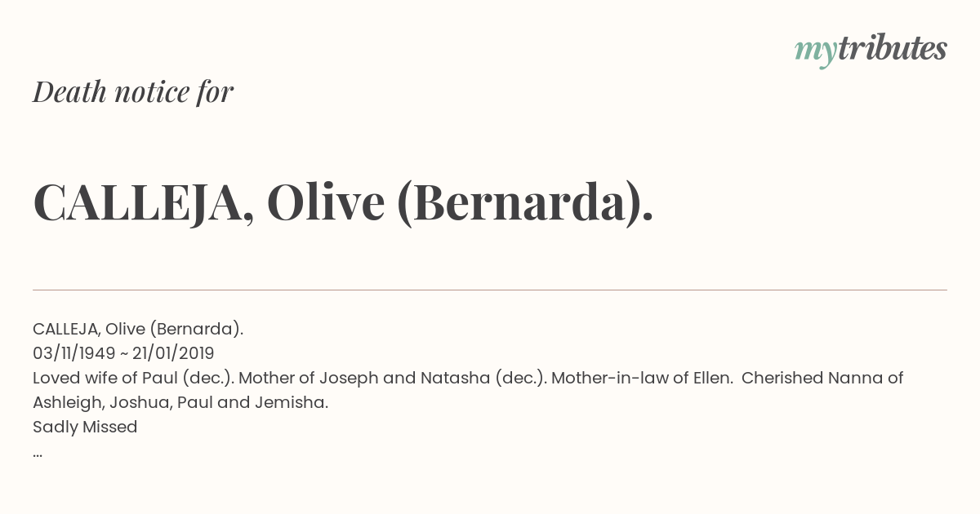Click the mytributes logo
980x514 pixels.
pyautogui.click(x=871, y=51)
